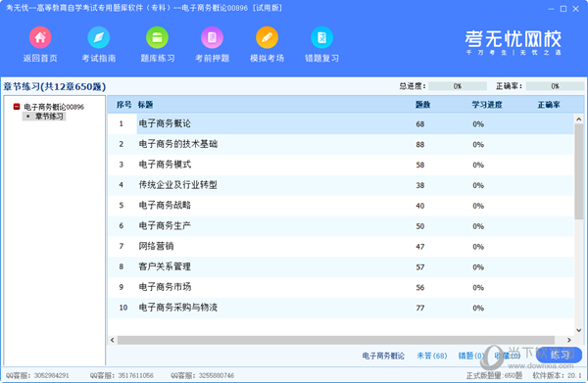The height and width of the screenshot is (383, 588).
Task: Select chapter row 客户关系管理
Action: (341, 266)
